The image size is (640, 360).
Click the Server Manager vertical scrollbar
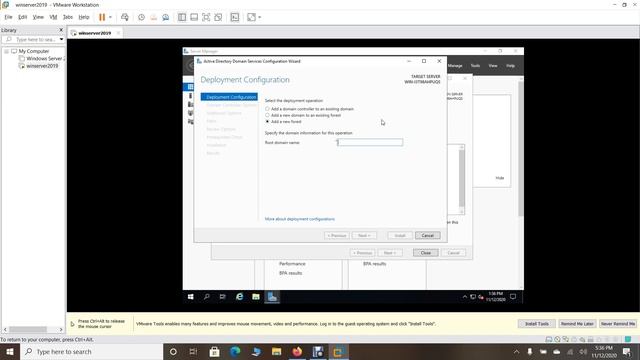pyautogui.click(x=520, y=149)
